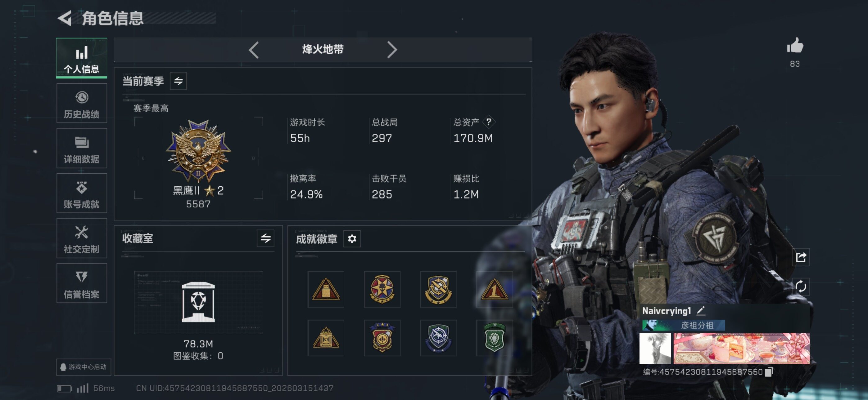The height and width of the screenshot is (400, 868).
Task: Open the 信誉档案 reputation page
Action: coord(82,283)
